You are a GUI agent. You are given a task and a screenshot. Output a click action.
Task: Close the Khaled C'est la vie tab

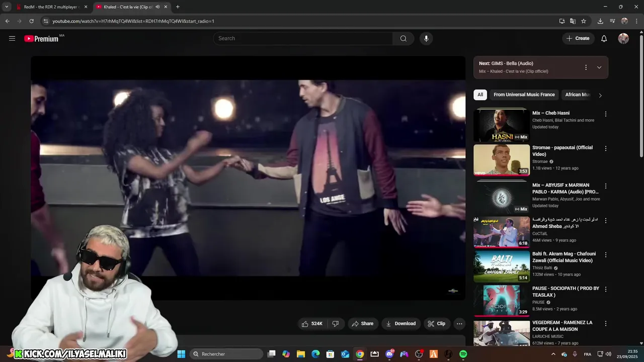point(166,7)
